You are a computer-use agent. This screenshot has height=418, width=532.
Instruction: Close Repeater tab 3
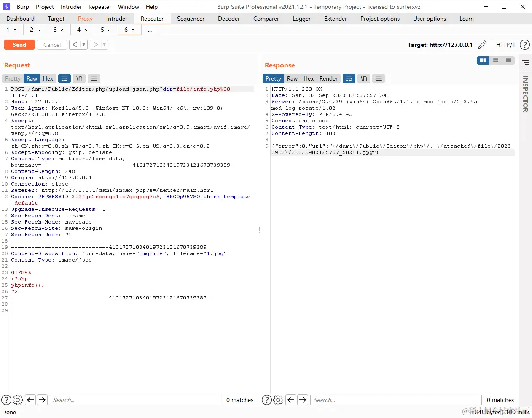pos(62,30)
